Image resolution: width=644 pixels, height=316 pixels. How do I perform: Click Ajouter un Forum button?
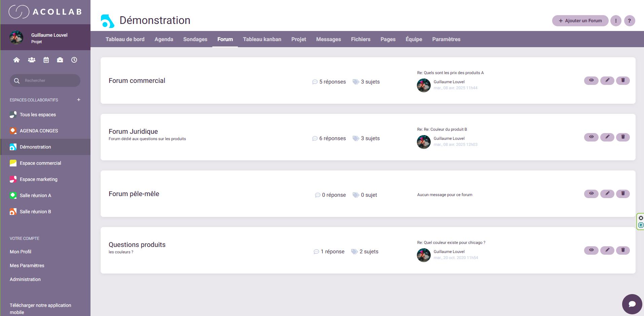pos(580,21)
